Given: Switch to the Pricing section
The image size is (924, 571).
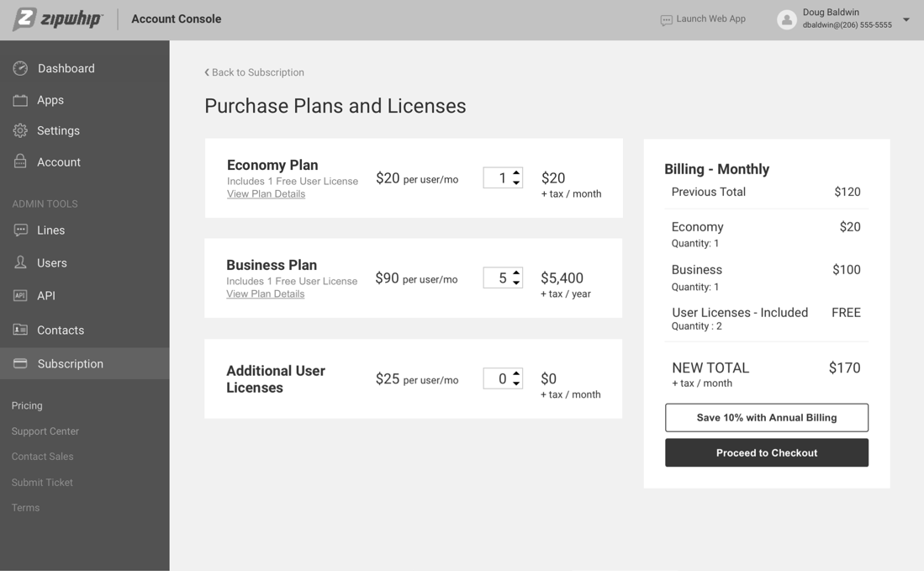Looking at the screenshot, I should (x=26, y=405).
